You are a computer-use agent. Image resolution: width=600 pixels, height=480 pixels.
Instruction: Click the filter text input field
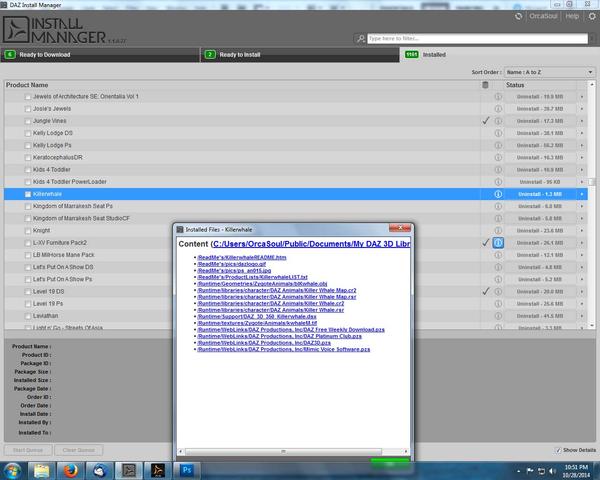pyautogui.click(x=477, y=39)
